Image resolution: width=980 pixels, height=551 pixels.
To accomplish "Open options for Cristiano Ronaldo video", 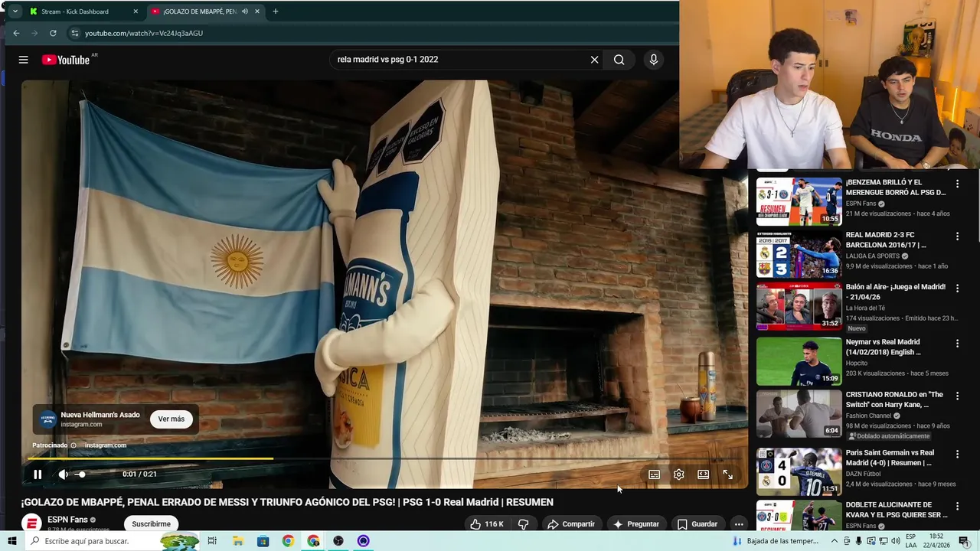I will click(957, 396).
